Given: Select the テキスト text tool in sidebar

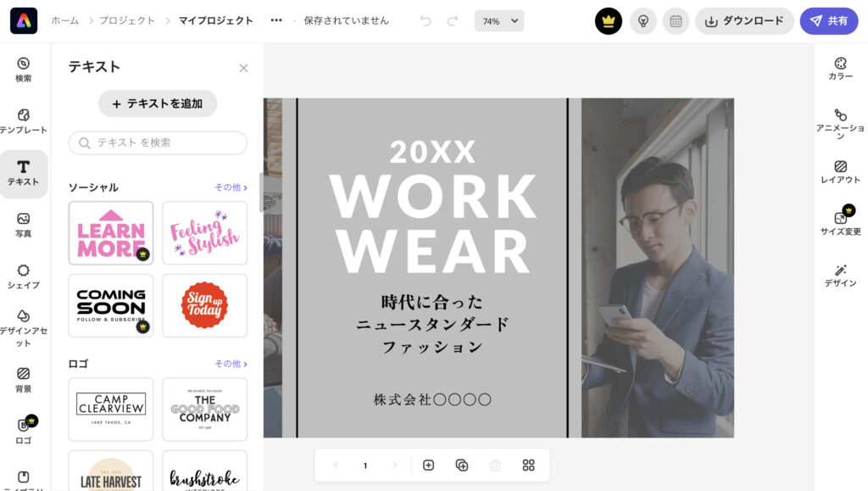Looking at the screenshot, I should pos(23,173).
